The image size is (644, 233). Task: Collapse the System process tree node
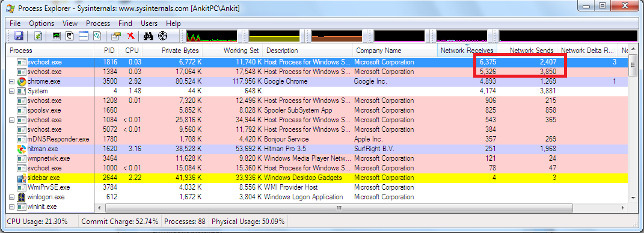click(11, 92)
